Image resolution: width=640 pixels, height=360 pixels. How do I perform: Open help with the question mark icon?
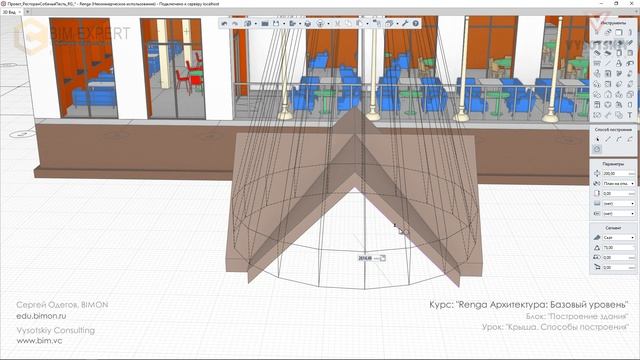(x=416, y=24)
